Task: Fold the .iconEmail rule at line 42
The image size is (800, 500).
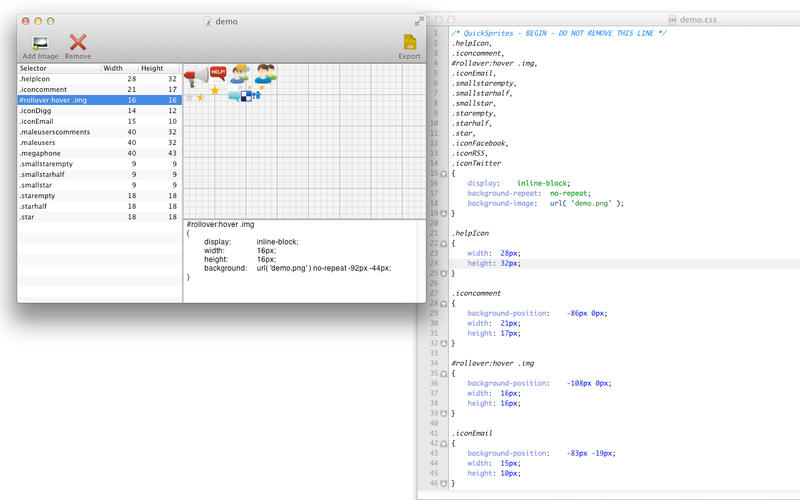Action: click(x=444, y=443)
